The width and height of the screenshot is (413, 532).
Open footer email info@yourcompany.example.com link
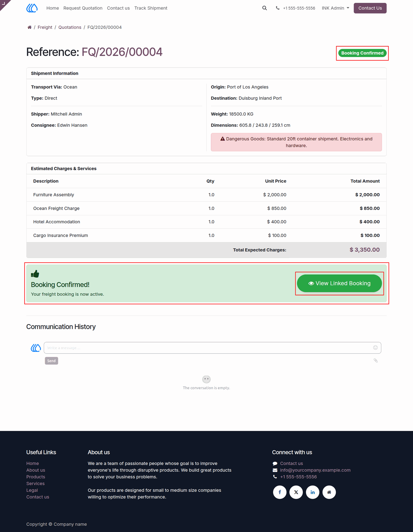tap(315, 470)
